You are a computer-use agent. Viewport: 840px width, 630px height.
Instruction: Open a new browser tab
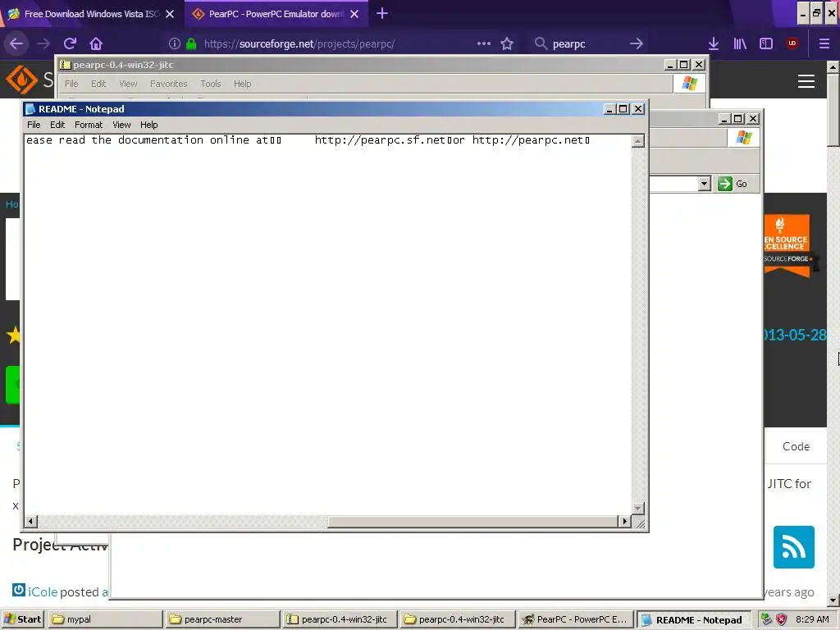[x=382, y=13]
